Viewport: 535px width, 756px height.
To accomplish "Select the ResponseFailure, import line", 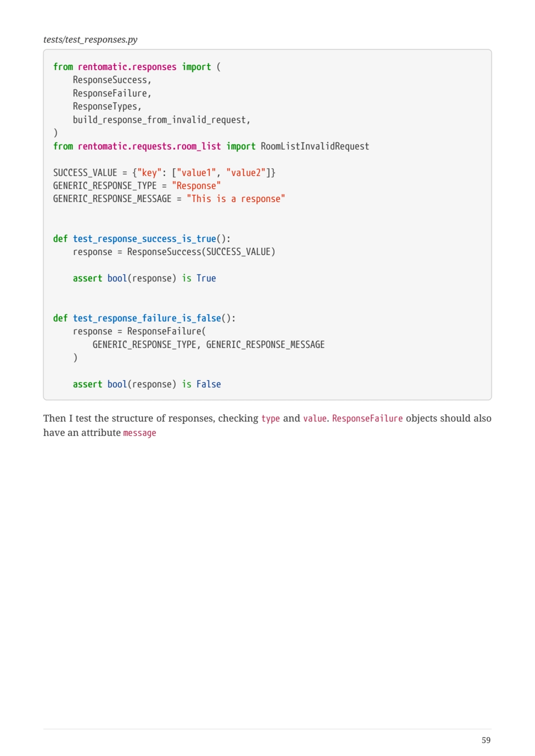I will (112, 93).
